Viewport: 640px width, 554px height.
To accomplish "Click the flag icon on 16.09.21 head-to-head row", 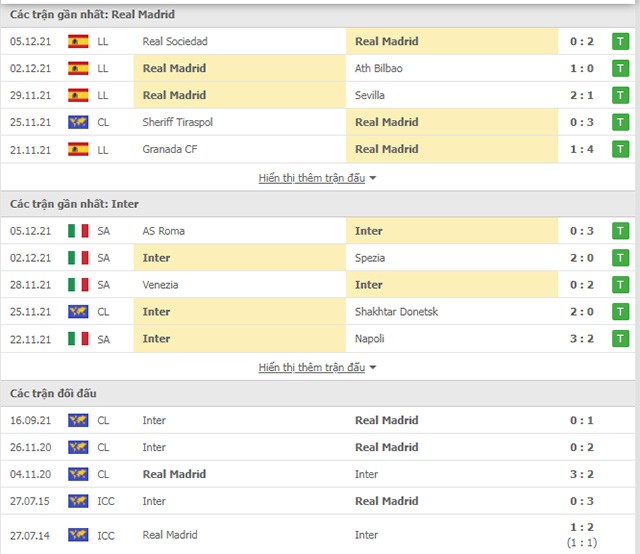I will 78,420.
